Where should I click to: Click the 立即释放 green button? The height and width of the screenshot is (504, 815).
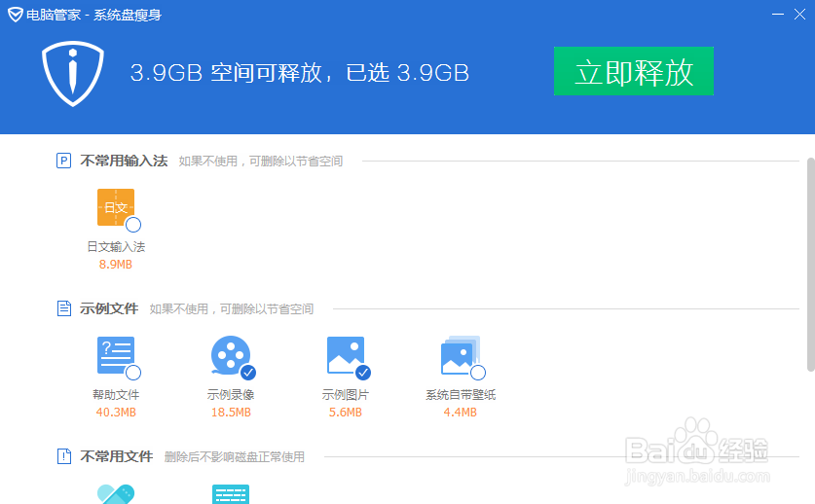(633, 71)
